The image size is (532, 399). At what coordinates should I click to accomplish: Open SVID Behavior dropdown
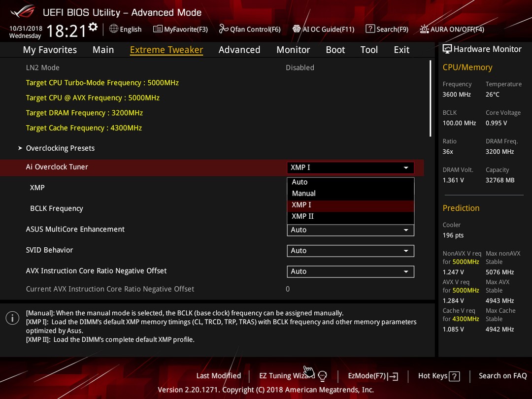[x=351, y=251]
